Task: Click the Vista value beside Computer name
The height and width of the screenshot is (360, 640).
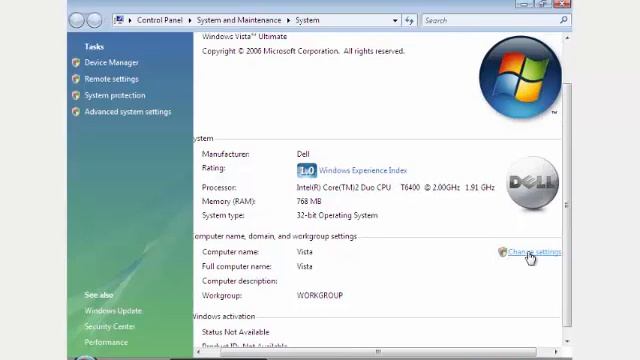Action: pyautogui.click(x=304, y=252)
